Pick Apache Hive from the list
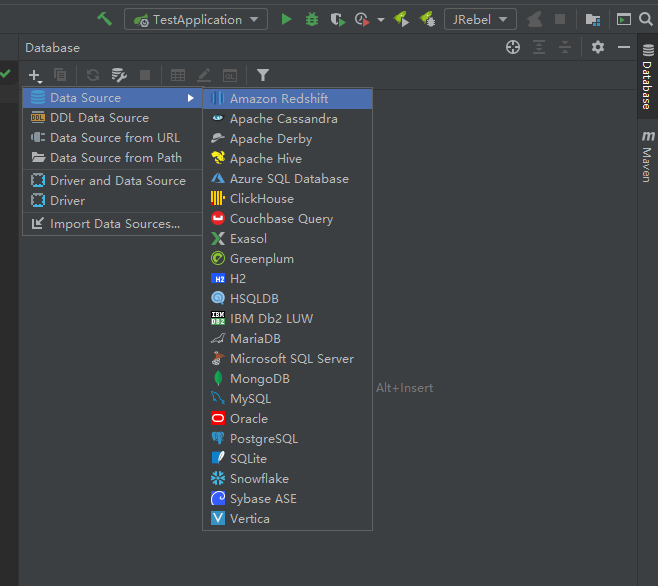This screenshot has height=586, width=658. [x=287, y=159]
